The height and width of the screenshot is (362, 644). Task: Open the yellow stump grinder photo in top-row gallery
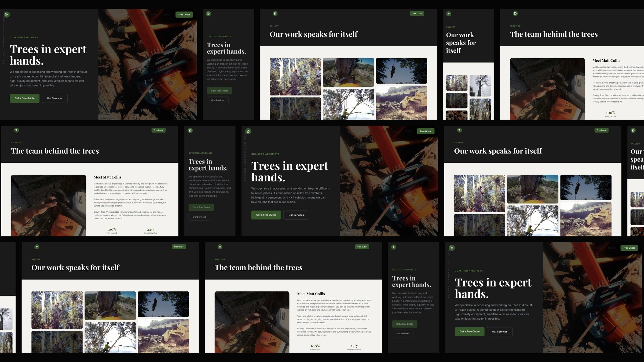(401, 103)
